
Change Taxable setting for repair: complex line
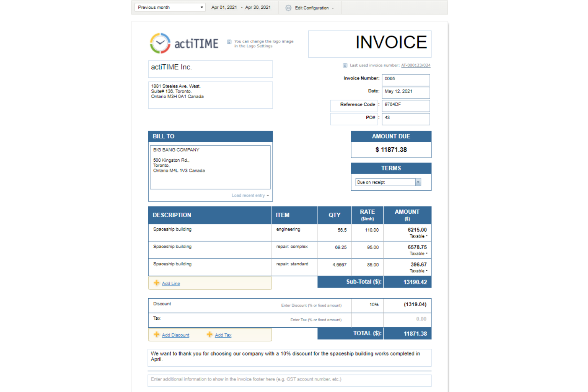coord(418,254)
